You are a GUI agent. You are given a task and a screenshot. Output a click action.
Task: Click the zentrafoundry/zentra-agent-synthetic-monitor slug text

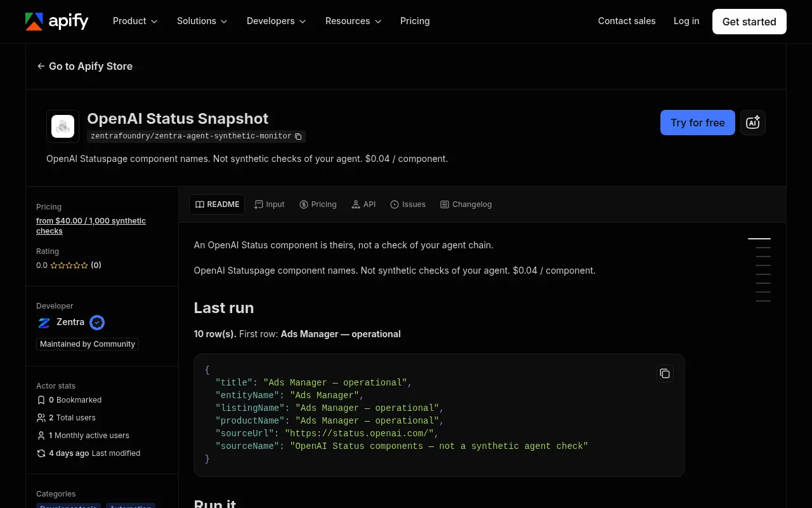pyautogui.click(x=191, y=137)
